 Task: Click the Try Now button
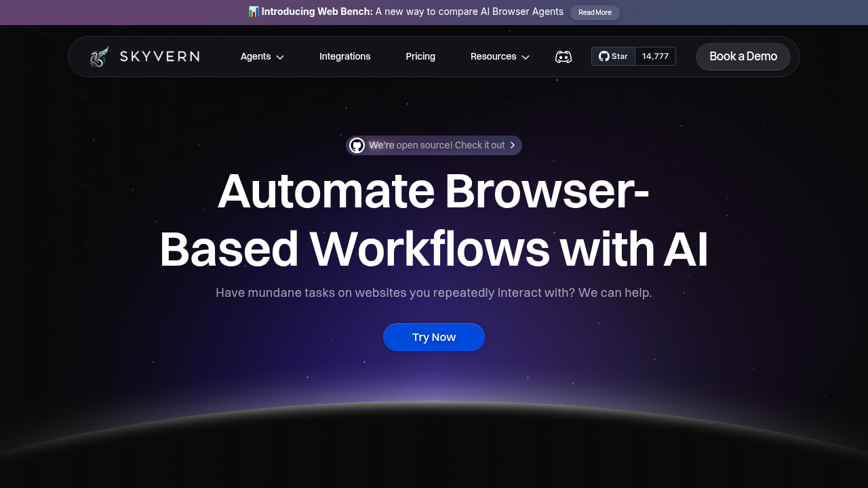(434, 337)
